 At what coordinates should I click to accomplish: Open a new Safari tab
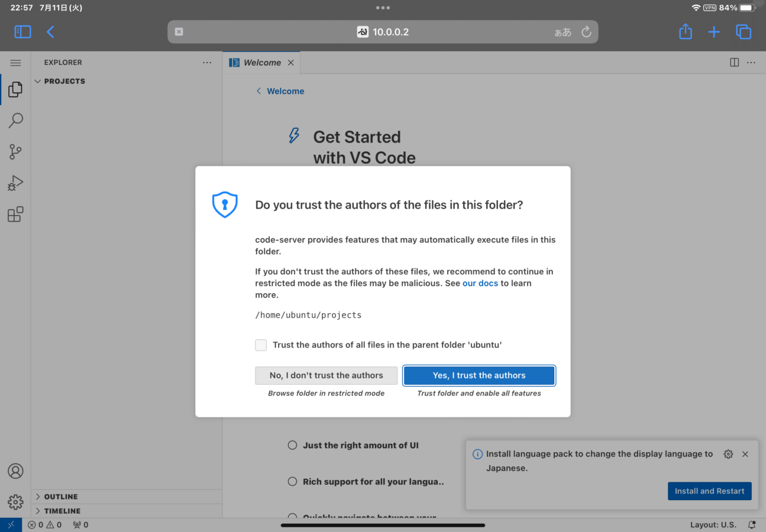point(714,32)
